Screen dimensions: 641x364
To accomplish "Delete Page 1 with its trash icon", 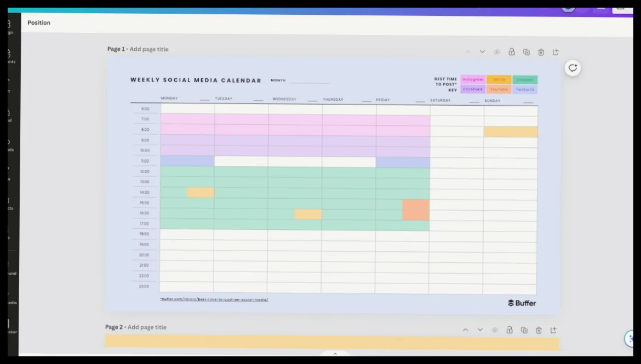I will click(x=541, y=52).
